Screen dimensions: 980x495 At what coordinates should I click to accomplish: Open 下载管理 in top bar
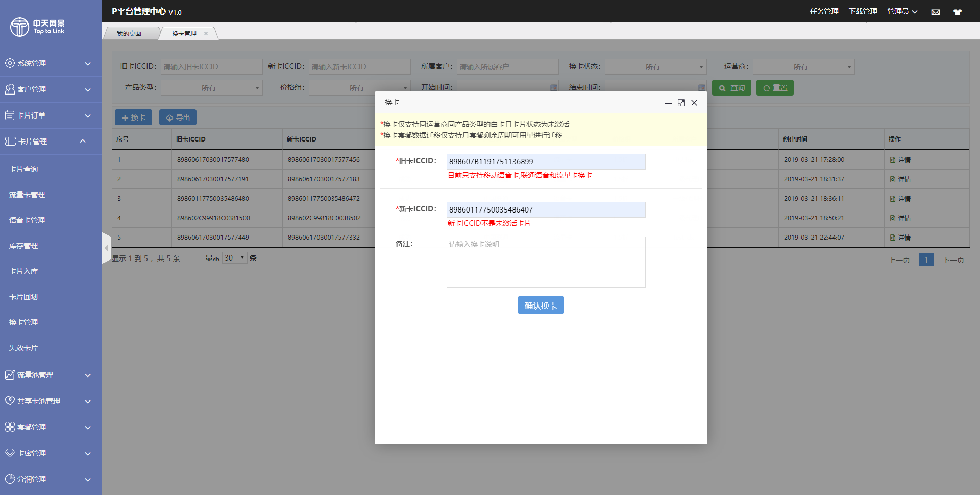coord(863,11)
